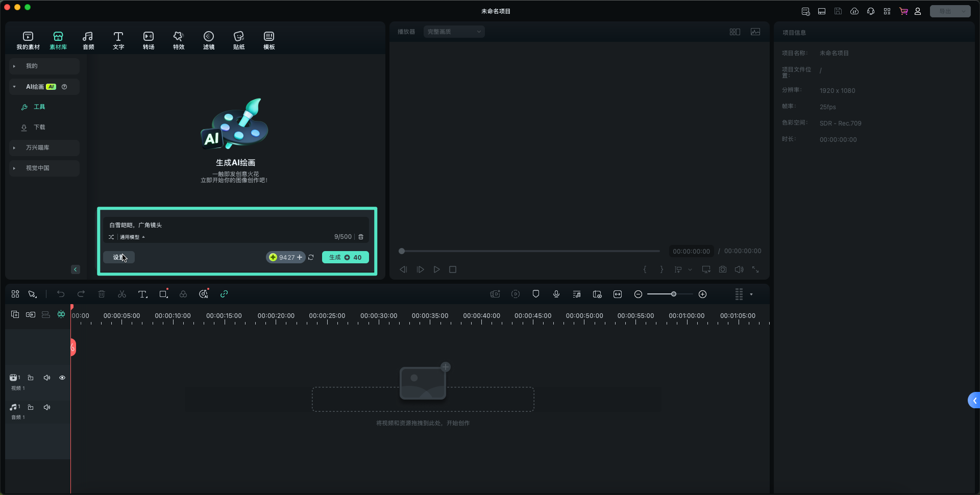980x495 pixels.
Task: Click the voiceover microphone icon
Action: click(556, 294)
